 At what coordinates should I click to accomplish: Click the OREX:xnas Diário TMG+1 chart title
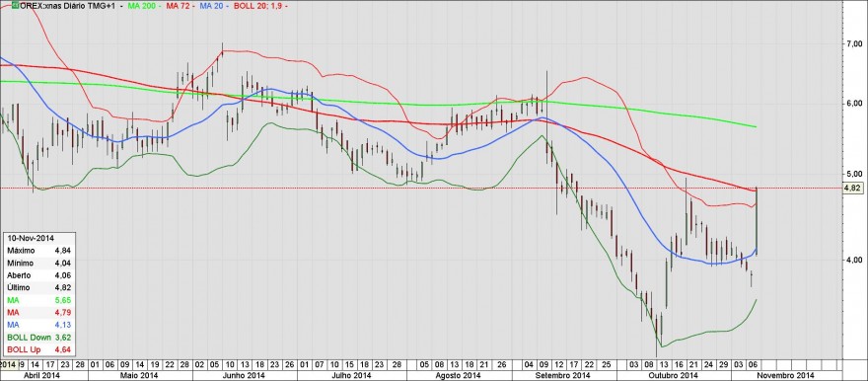66,6
